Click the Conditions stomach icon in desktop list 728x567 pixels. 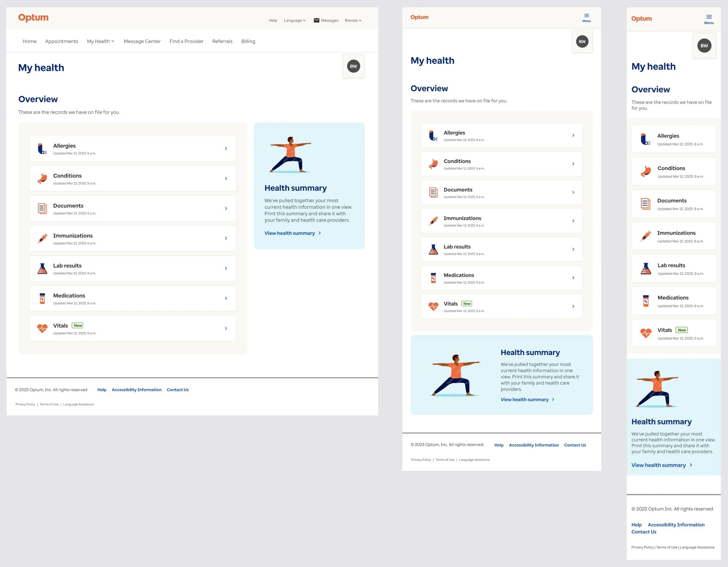[42, 179]
